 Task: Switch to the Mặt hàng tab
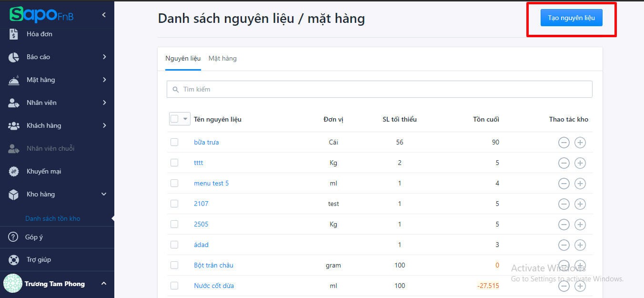point(222,58)
